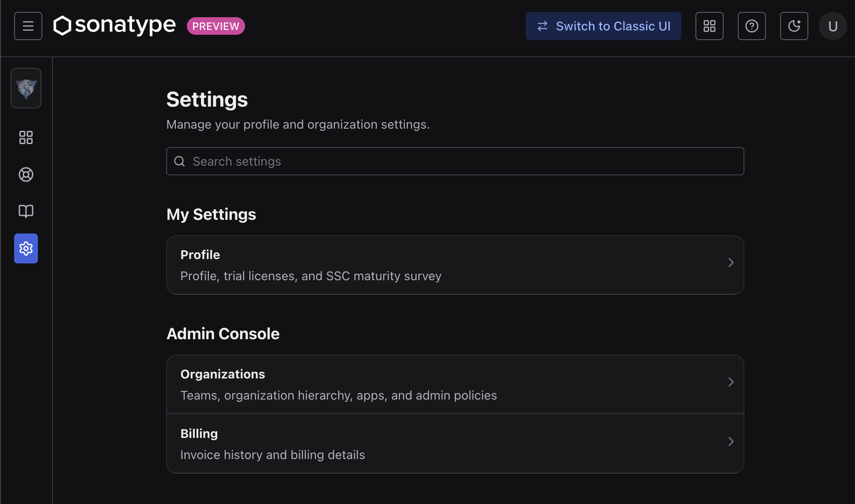Open the support lifebuoy icon in sidebar
Viewport: 855px width, 504px height.
(x=26, y=174)
